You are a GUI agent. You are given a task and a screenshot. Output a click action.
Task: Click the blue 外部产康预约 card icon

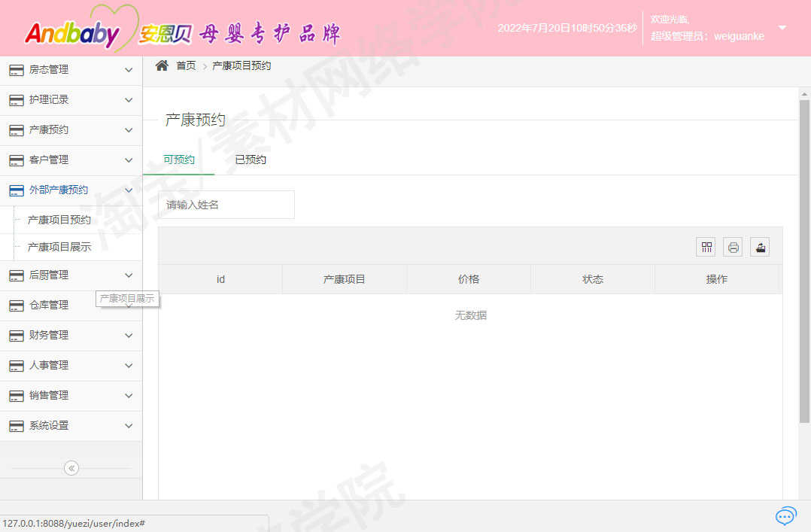[x=17, y=190]
